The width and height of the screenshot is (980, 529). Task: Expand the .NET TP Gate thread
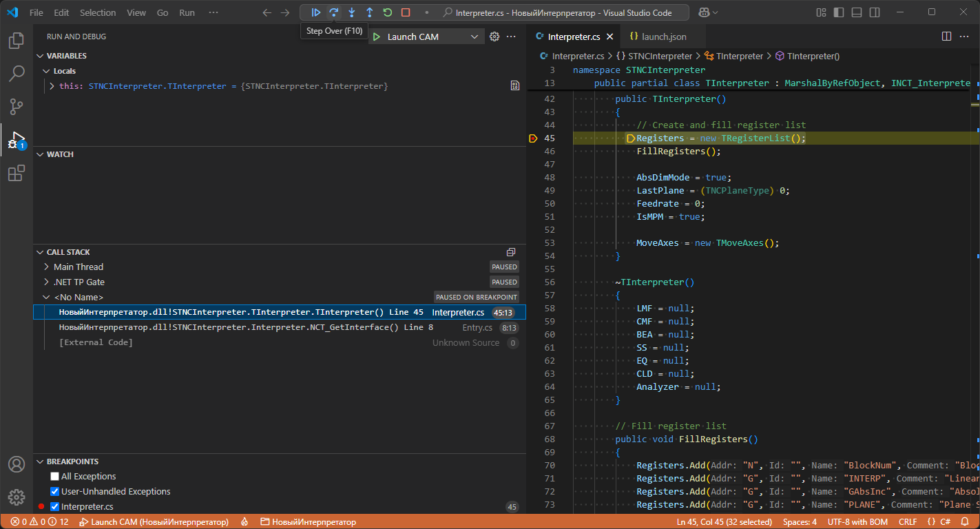click(x=46, y=282)
